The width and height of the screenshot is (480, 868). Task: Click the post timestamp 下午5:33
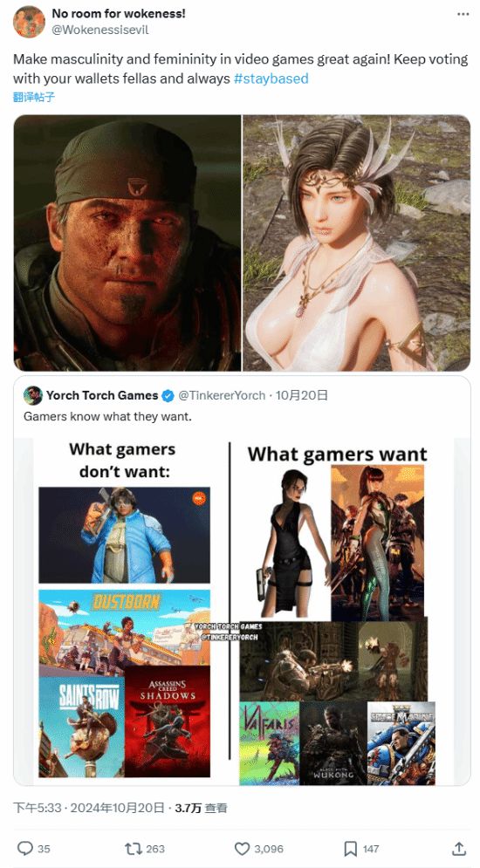click(x=37, y=808)
